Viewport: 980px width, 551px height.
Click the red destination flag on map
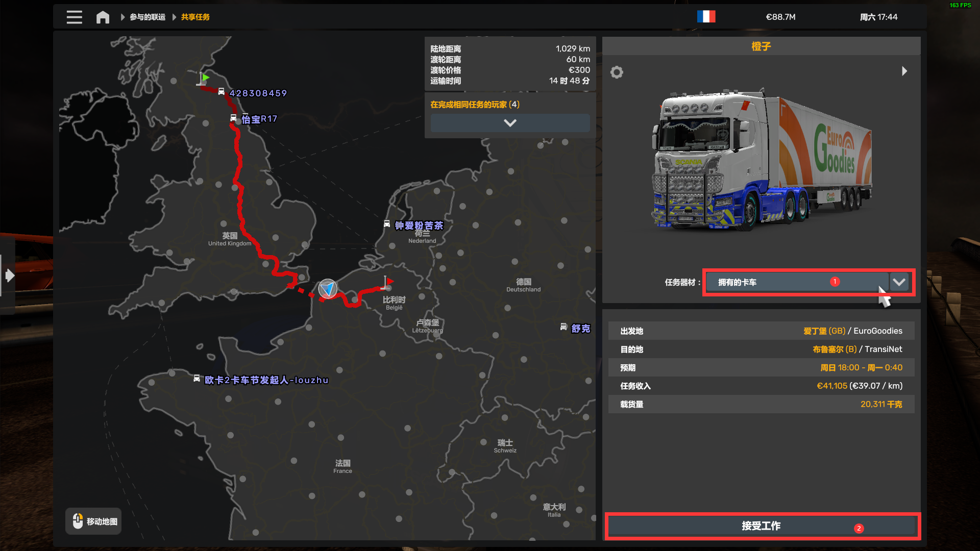click(388, 283)
